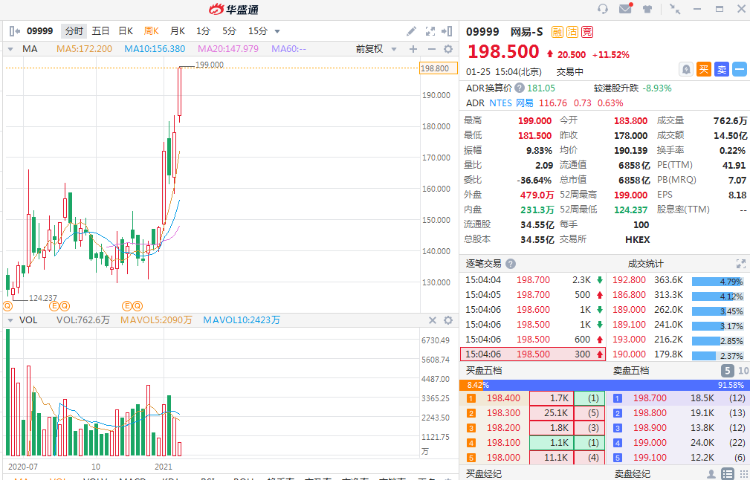750x480 pixels.
Task: Open customer service headset icon
Action: 603,9
